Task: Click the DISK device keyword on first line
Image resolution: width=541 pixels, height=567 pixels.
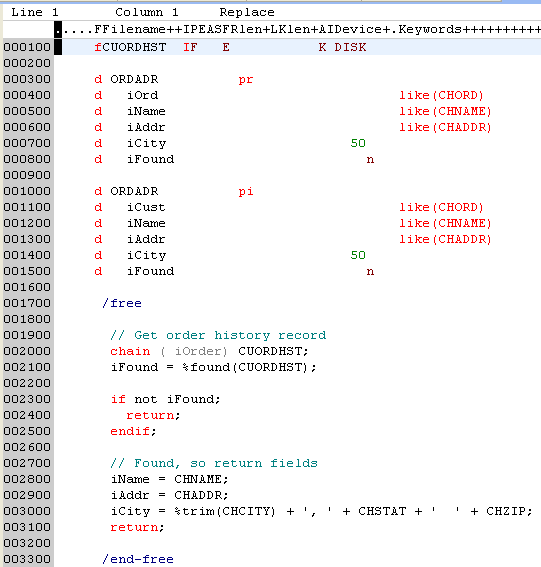Action: pos(350,47)
